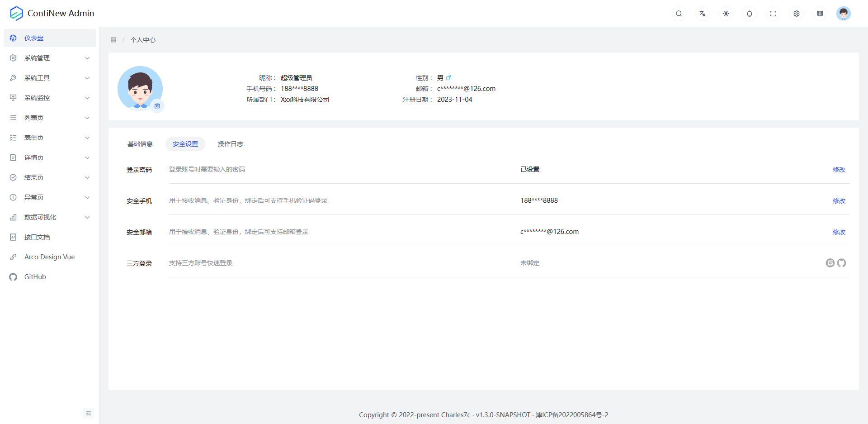Screen dimensions: 868x424
Task: Expand the 数据可视化 menu
Action: 50,217
